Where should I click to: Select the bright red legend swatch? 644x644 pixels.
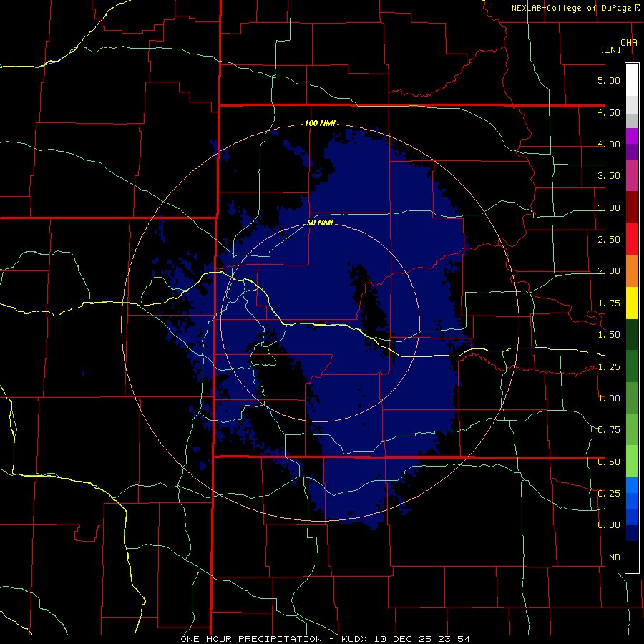(632, 239)
